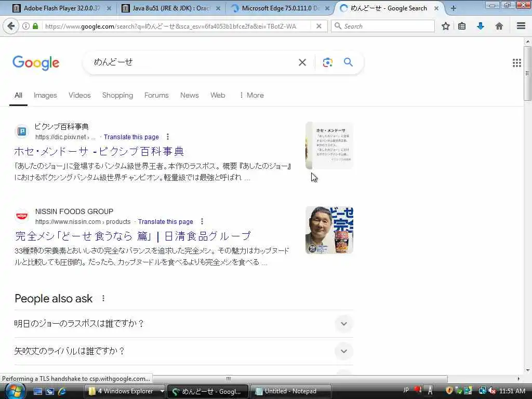Show desktop from quick launch
532x399 pixels.
click(38, 391)
